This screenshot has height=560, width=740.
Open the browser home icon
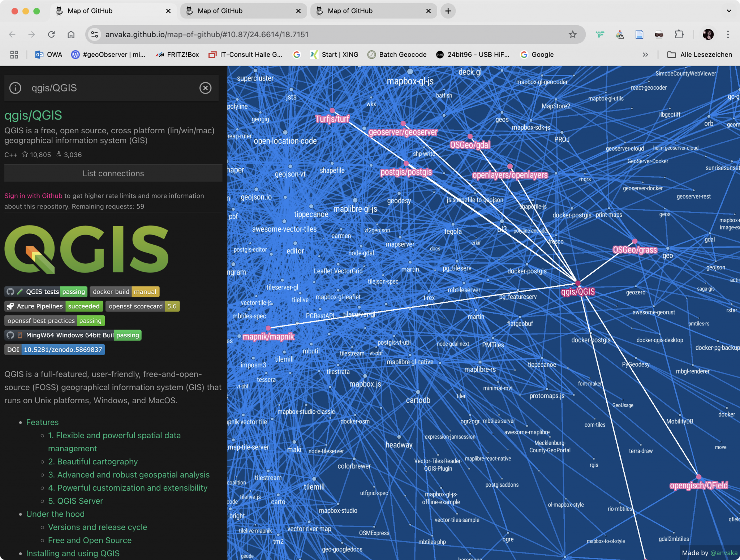[x=71, y=34]
